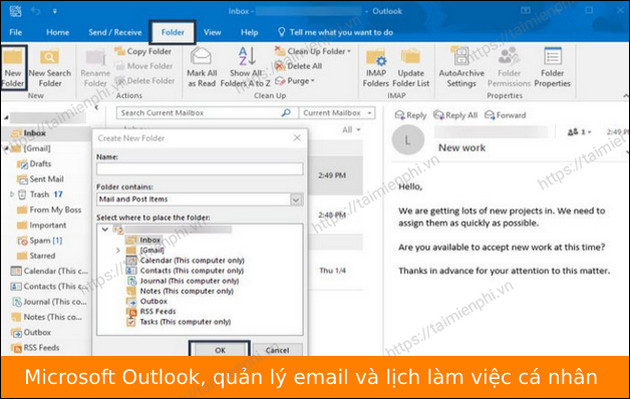
Task: Click Tell me what you want to do
Action: point(336,32)
